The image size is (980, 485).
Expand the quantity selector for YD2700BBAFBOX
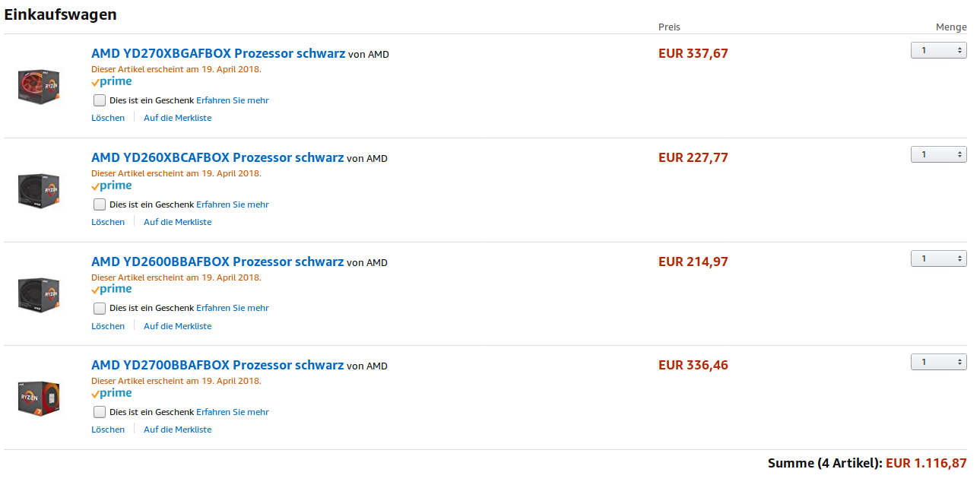[938, 362]
